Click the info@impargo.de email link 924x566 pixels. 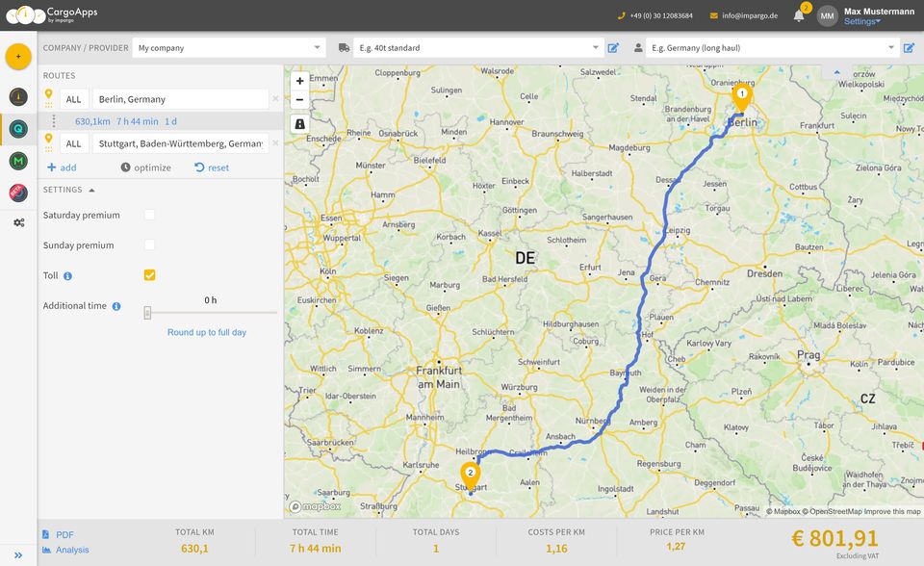(750, 16)
